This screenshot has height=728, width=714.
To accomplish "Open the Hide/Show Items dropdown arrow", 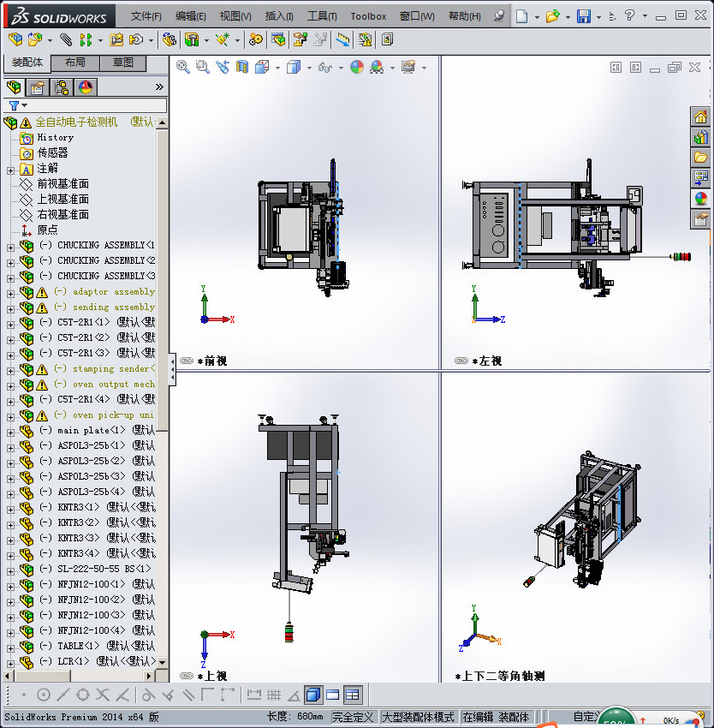I will coord(341,68).
